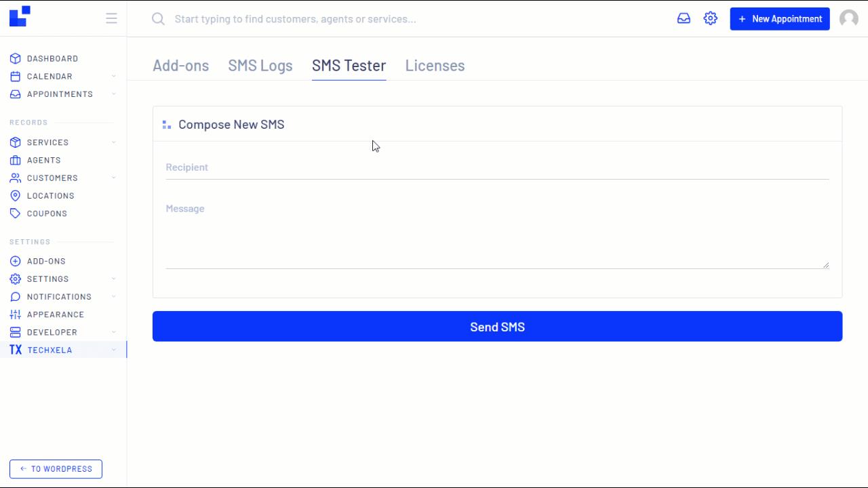Image resolution: width=868 pixels, height=488 pixels.
Task: Click the Appearance sliders icon
Action: pyautogui.click(x=16, y=314)
